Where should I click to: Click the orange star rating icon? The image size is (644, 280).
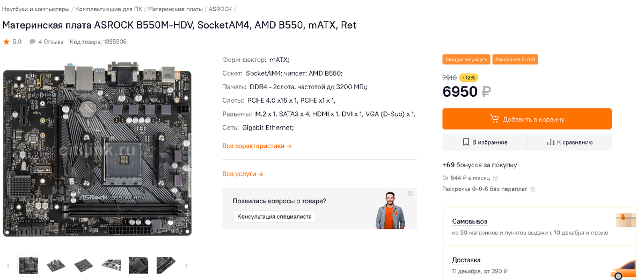6,41
